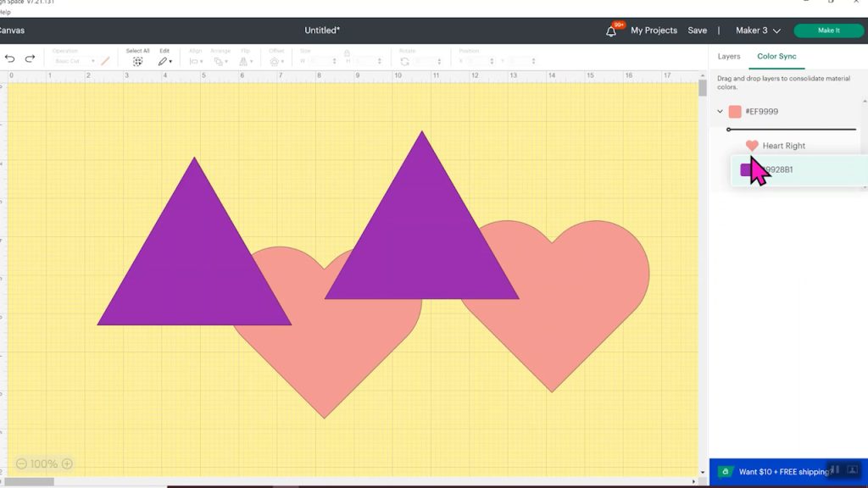Switch to the Layers tab
This screenshot has width=868, height=488.
[x=728, y=57]
